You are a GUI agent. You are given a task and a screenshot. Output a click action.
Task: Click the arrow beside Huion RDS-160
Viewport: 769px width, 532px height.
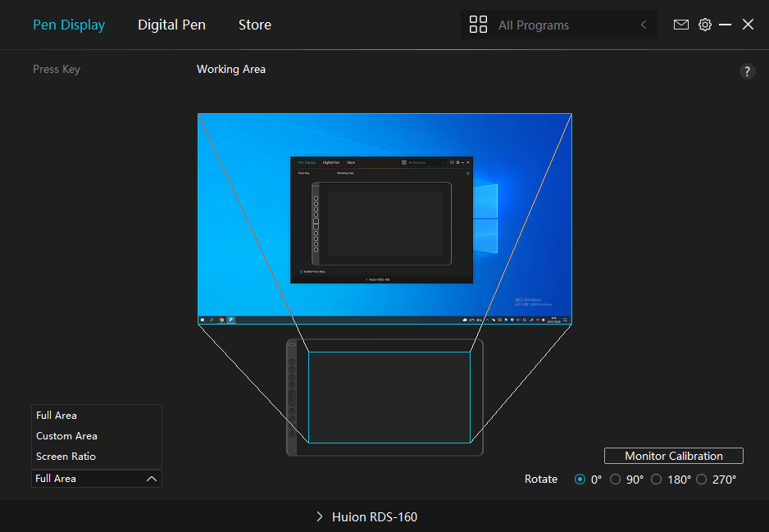click(320, 517)
